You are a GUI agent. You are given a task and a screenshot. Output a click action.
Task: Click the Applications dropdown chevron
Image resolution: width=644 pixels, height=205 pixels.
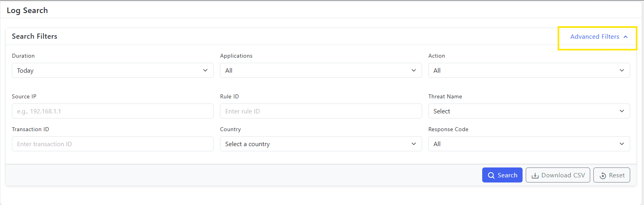414,70
